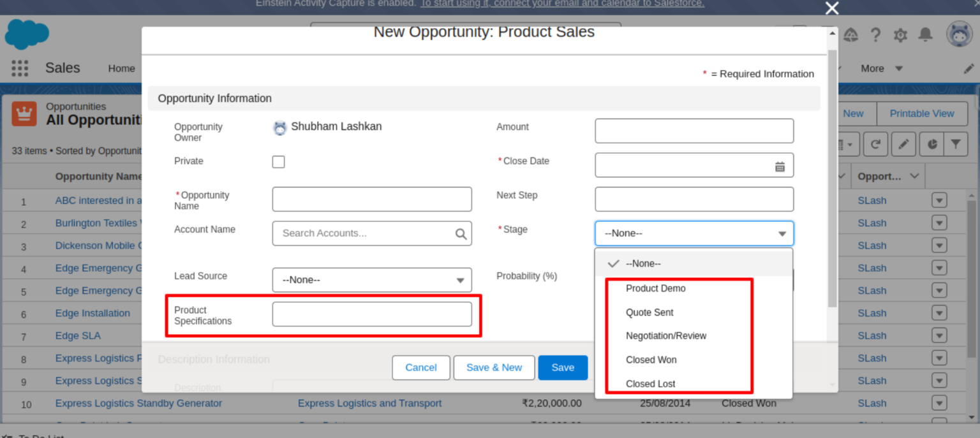Open the Lead Source dropdown
This screenshot has width=980, height=438.
(372, 280)
